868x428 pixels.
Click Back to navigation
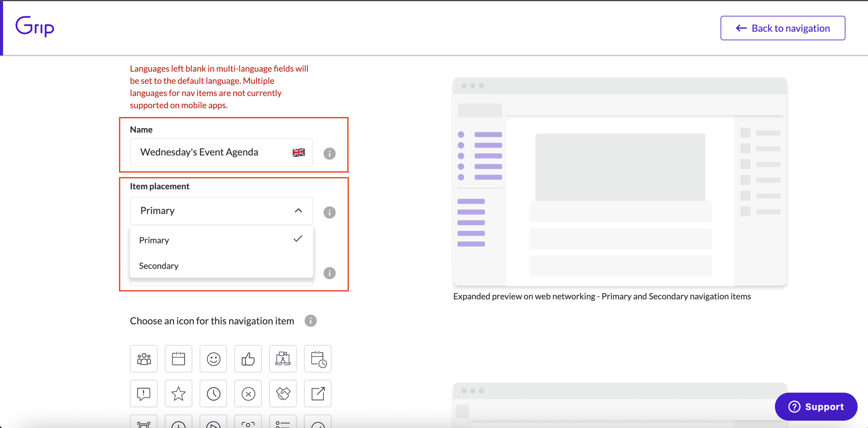(782, 28)
